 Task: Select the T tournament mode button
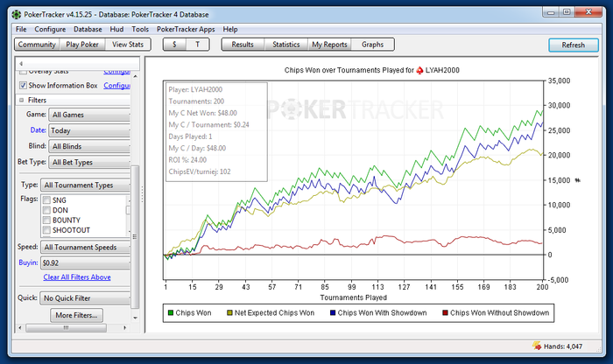197,45
